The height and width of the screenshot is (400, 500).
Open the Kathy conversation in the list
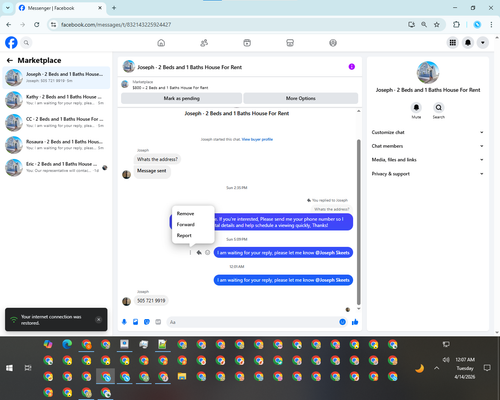(56, 100)
